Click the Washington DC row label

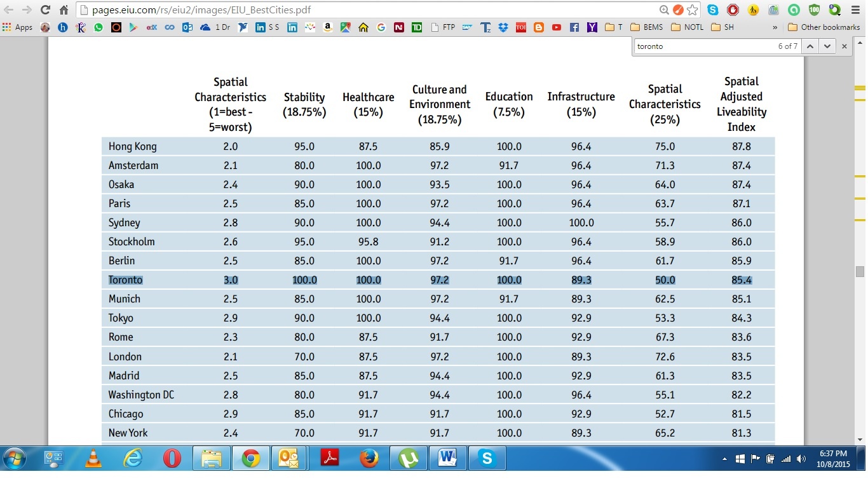[x=141, y=395]
